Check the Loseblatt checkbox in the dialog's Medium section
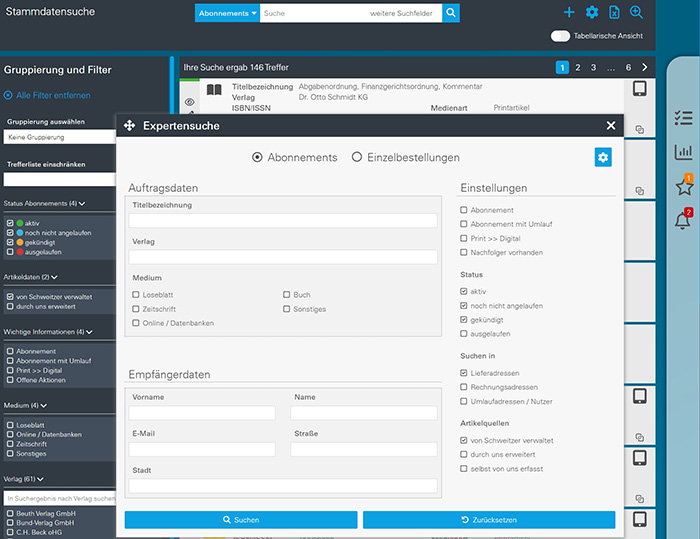 (x=136, y=295)
